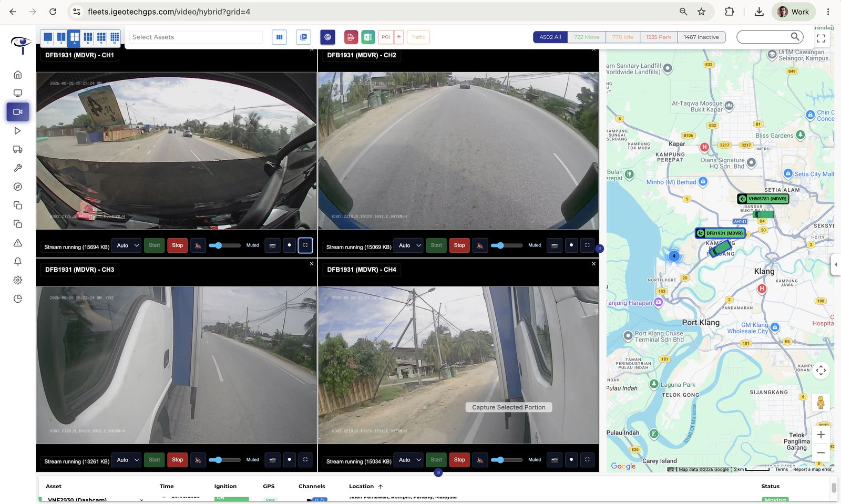Open the monitor dashboard in the sidebar
This screenshot has height=504, width=841.
(x=18, y=93)
